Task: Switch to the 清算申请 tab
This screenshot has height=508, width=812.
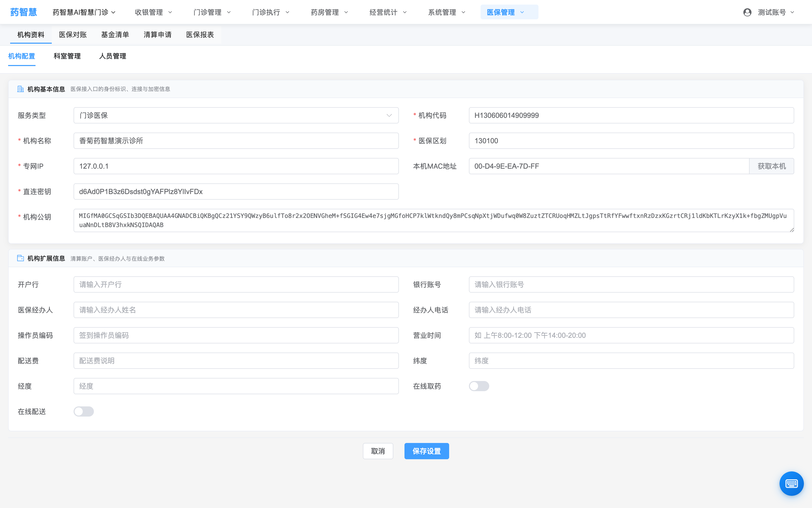Action: coord(157,35)
